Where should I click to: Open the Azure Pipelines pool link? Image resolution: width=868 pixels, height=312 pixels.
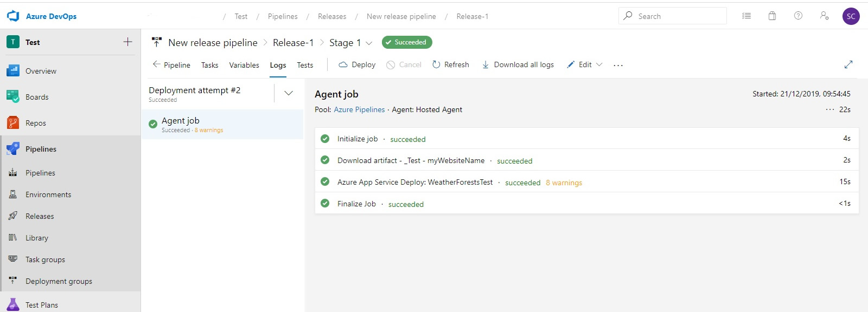click(x=359, y=109)
